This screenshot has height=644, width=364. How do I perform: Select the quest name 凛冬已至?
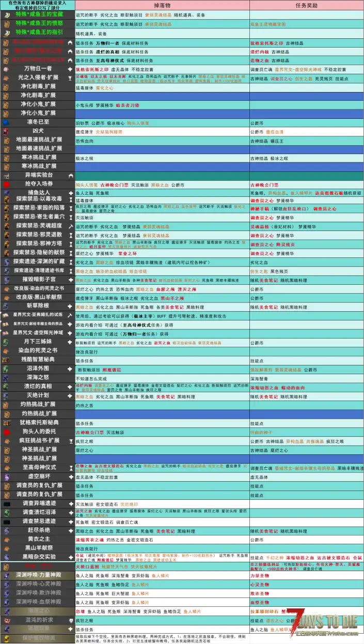pos(38,122)
